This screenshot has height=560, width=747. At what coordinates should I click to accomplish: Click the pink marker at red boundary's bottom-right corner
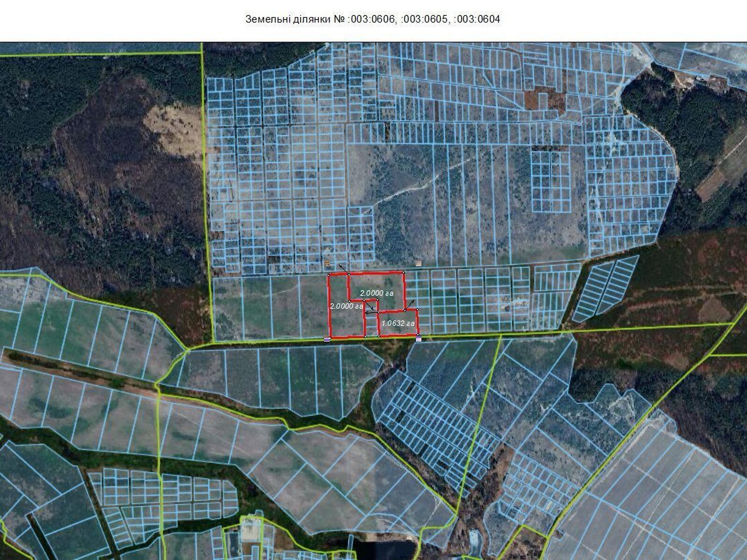(x=418, y=339)
